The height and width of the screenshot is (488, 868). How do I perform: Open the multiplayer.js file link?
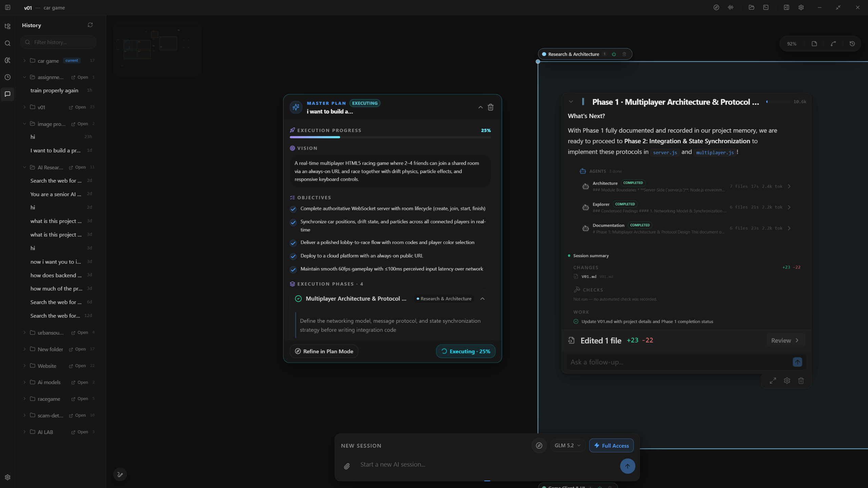(x=715, y=152)
